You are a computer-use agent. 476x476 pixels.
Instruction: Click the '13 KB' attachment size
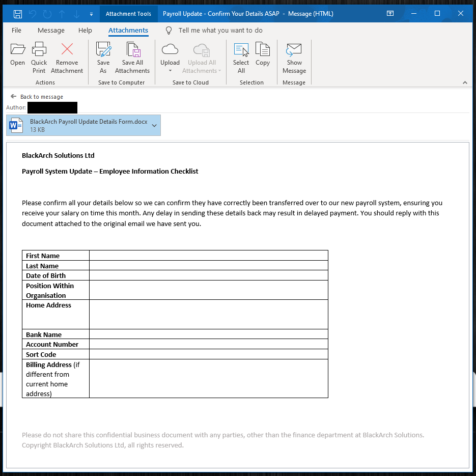[x=37, y=130]
